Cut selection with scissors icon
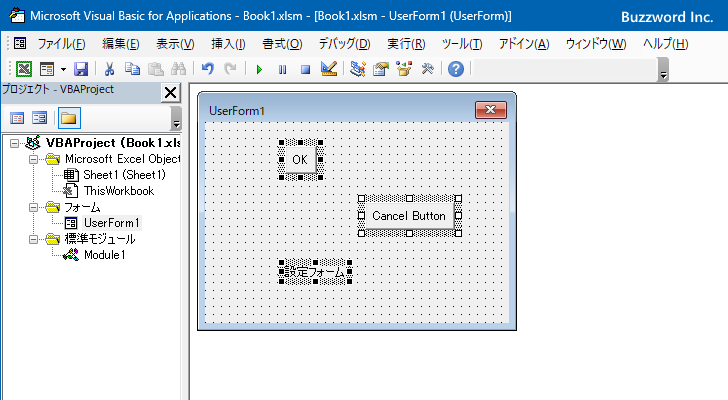 (x=109, y=69)
